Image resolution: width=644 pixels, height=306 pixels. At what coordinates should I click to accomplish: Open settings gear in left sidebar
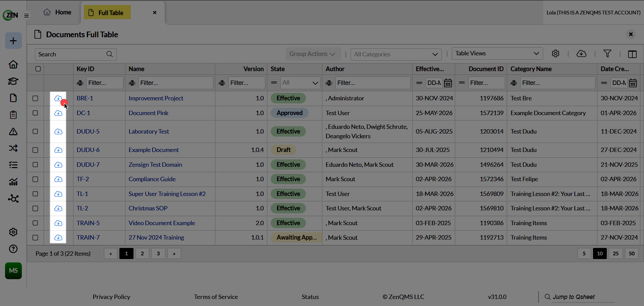[13, 232]
